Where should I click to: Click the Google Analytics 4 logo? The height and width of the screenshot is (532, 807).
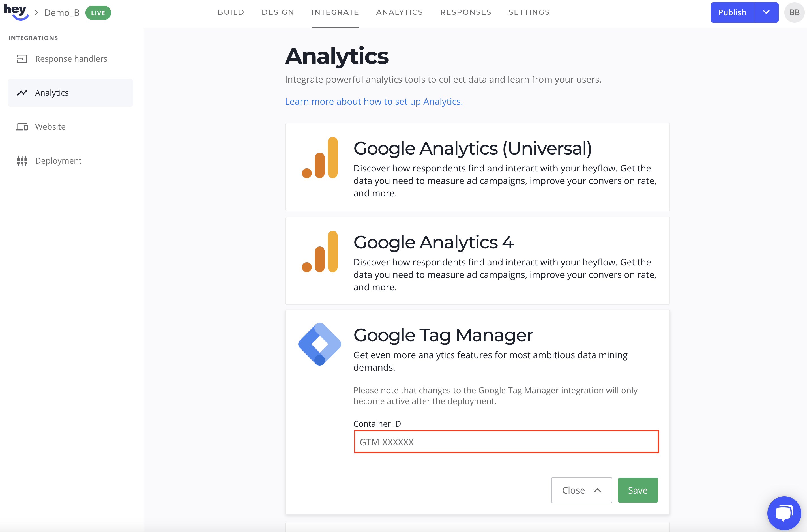[x=319, y=251]
